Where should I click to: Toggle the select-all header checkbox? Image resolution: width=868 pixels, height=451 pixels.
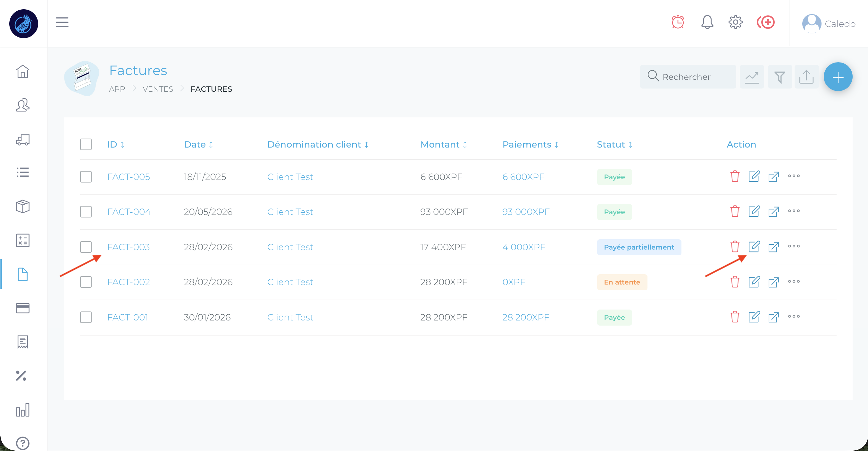86,144
